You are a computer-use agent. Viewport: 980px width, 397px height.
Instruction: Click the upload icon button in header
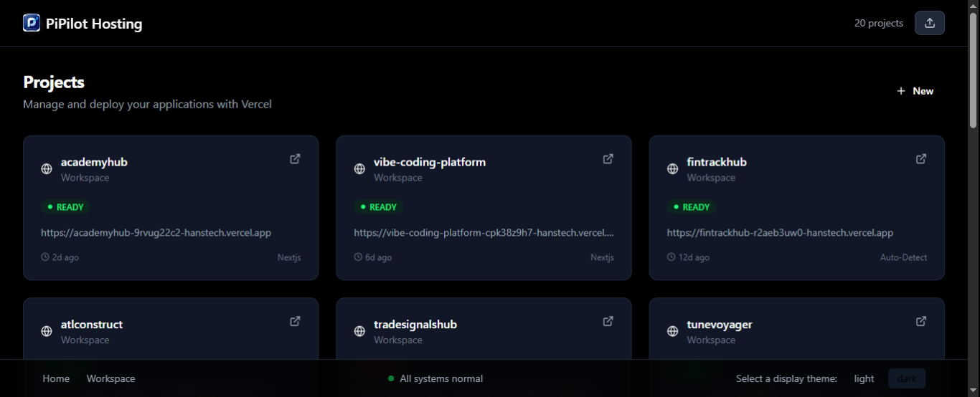(x=930, y=23)
